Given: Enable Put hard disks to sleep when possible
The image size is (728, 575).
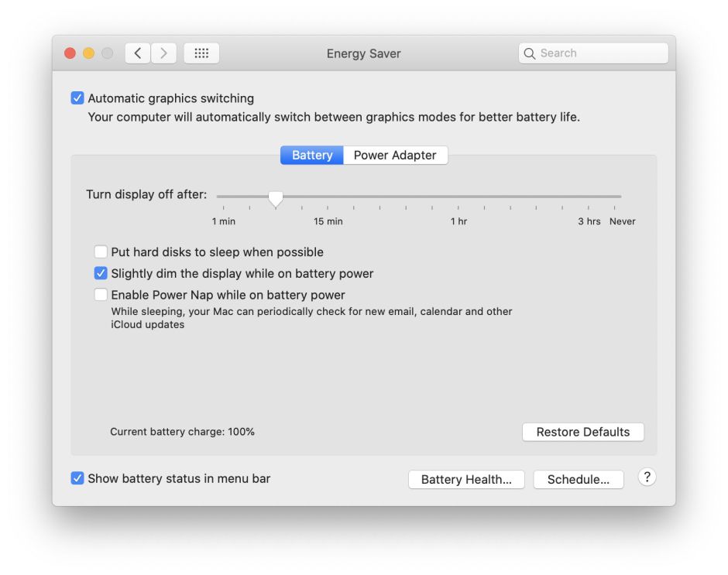Looking at the screenshot, I should pyautogui.click(x=101, y=252).
